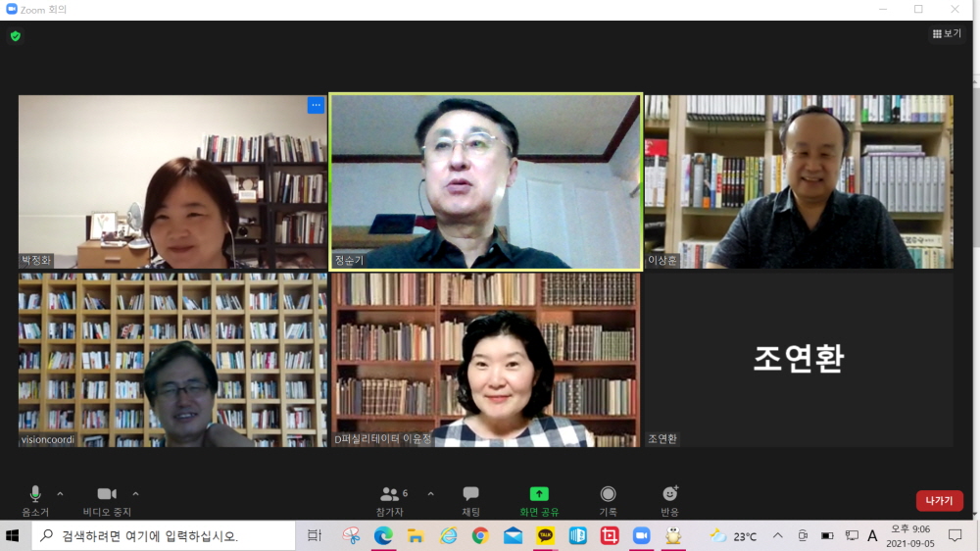Viewport: 980px width, 551px height.
Task: Change layout via 보기 view button
Action: click(x=946, y=34)
